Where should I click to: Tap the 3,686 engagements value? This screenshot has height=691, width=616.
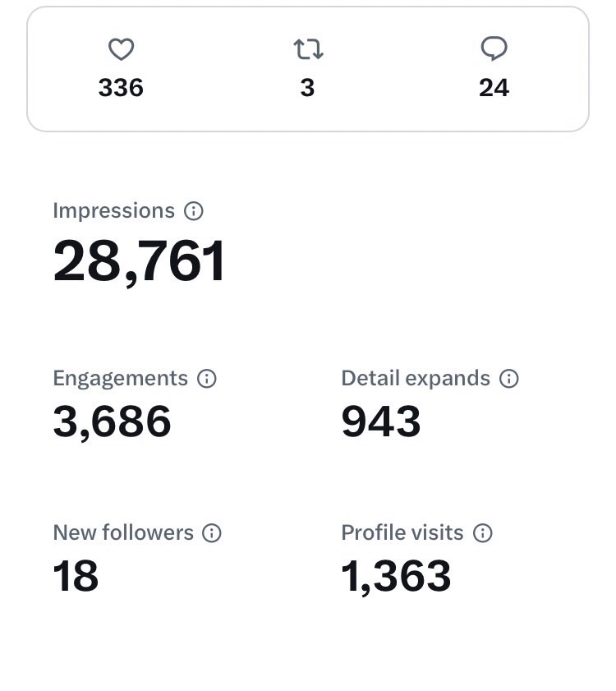click(x=112, y=422)
